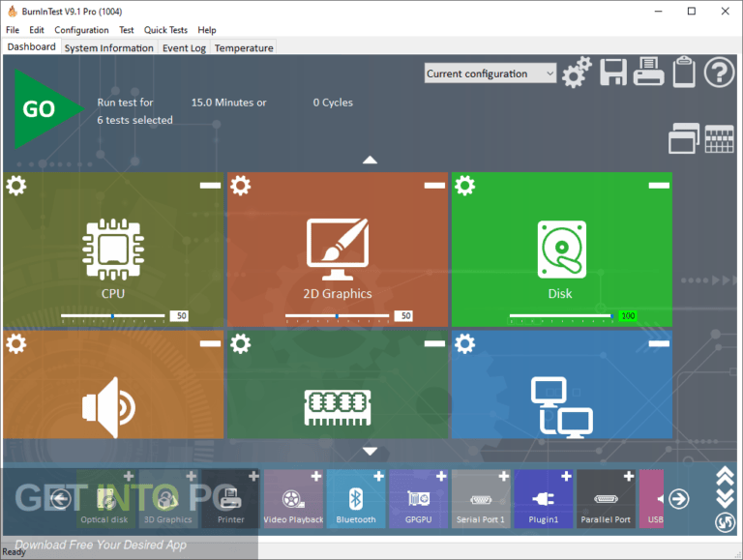Open the Quick Tests menu
This screenshot has width=743, height=560.
point(165,30)
